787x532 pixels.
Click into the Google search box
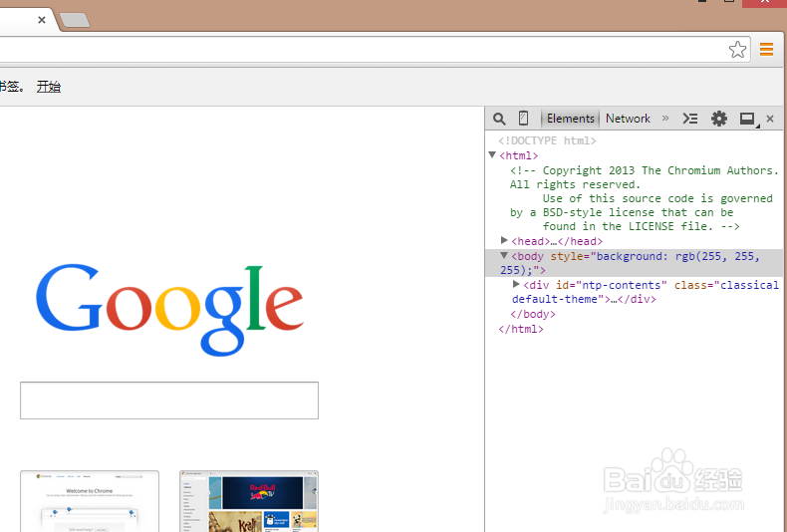(x=169, y=400)
